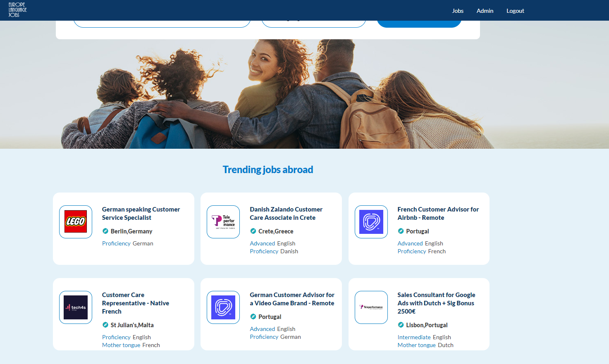The width and height of the screenshot is (609, 364).
Task: Click the compass icon beside Lisbon,Portugal
Action: tap(401, 325)
